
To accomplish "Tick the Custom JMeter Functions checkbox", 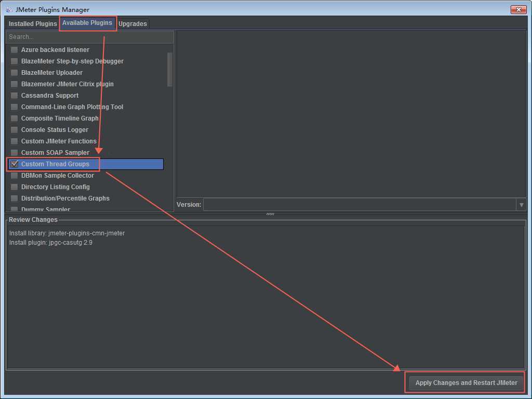I will tap(14, 141).
